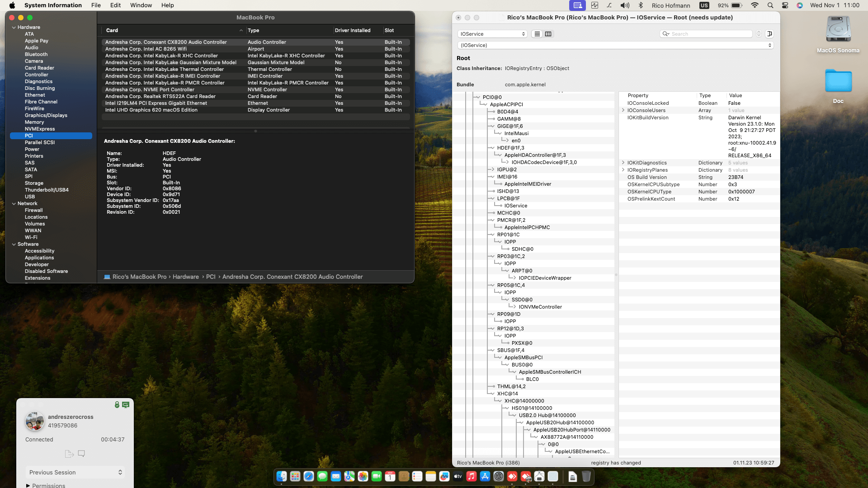Open System Settings from the Dock
868x488 pixels.
[499, 476]
